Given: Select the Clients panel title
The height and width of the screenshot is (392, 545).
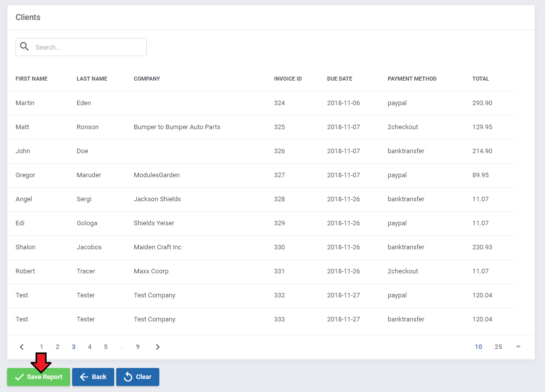Looking at the screenshot, I should 28,18.
